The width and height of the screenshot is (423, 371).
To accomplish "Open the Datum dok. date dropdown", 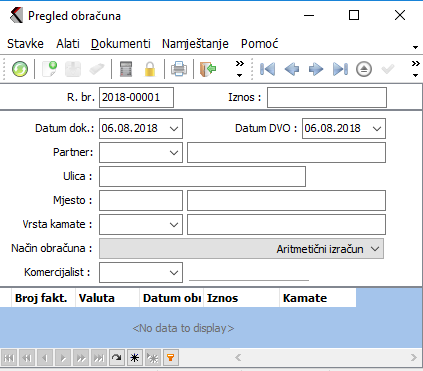I will 174,128.
